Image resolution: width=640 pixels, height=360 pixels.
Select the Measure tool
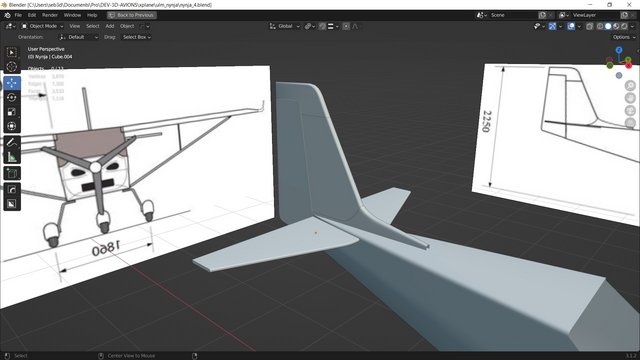[x=12, y=157]
